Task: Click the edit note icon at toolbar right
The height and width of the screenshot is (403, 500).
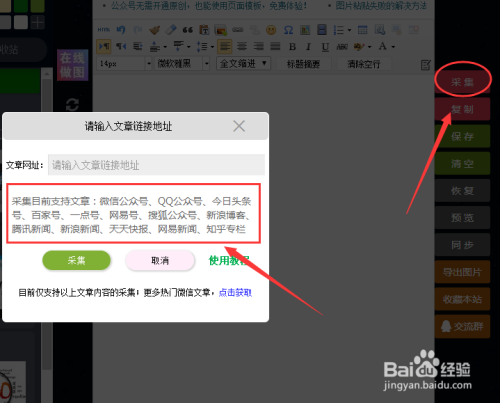Action: tap(425, 65)
